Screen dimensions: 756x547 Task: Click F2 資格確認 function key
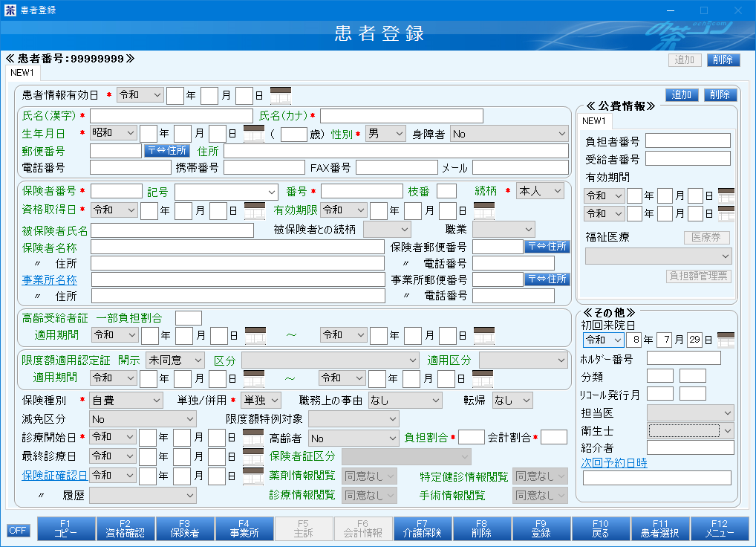click(x=126, y=528)
